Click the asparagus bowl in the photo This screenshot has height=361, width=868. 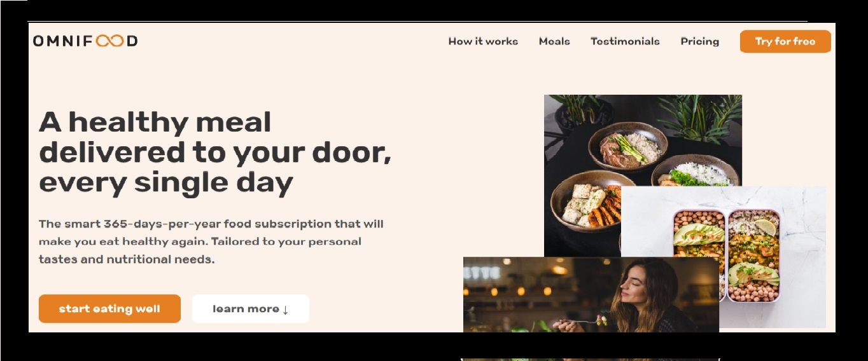coord(627,146)
